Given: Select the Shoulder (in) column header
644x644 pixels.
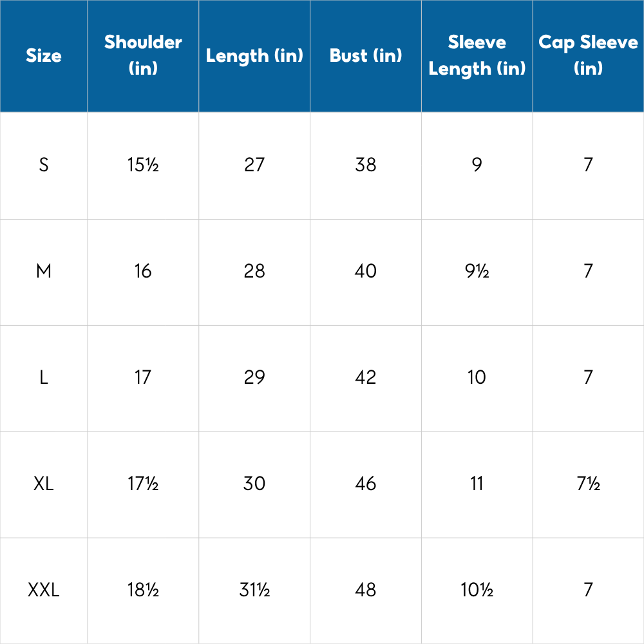Looking at the screenshot, I should 143,55.
